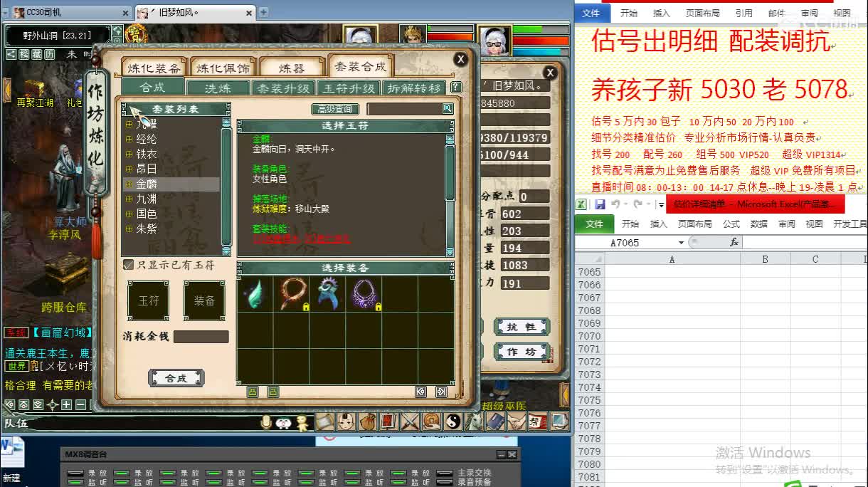868x487 pixels.
Task: Click the microphone voice icon in chat bar
Action: coord(265,423)
